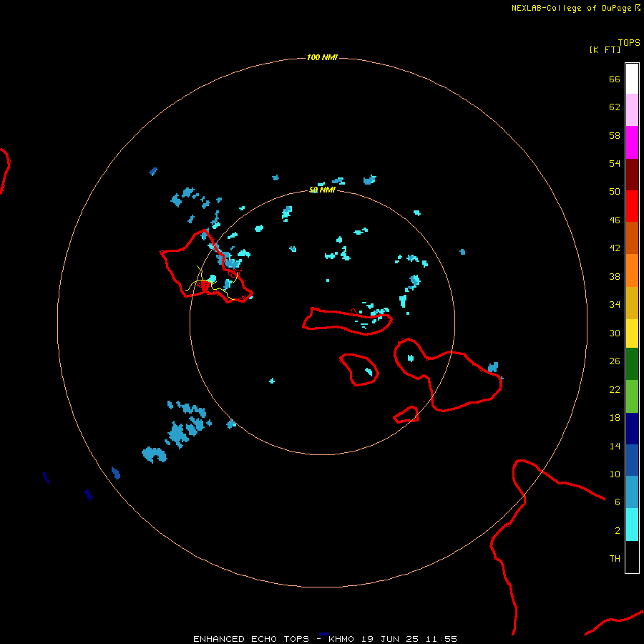
Task: Click the white swatch atop the tops legend
Action: click(632, 79)
